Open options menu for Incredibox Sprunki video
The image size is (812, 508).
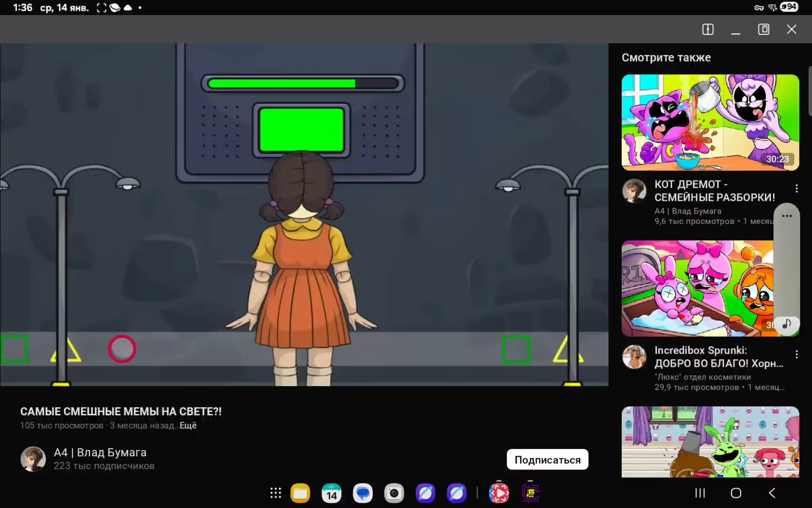[x=796, y=355]
